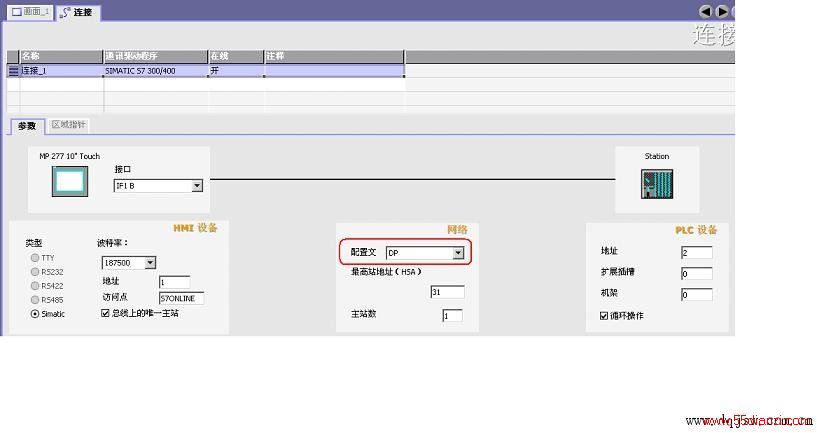Click the PLC 地址 field showing 2
The height and width of the screenshot is (433, 817).
697,253
